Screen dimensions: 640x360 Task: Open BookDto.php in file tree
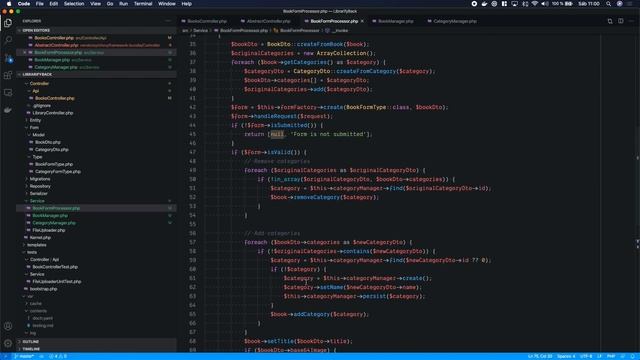(x=47, y=142)
